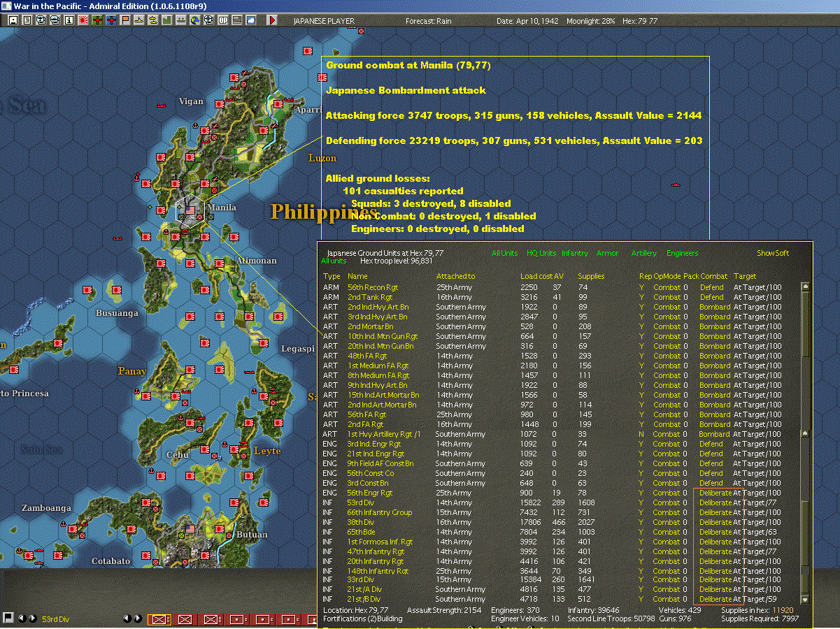Viewport: 840px width, 629px height.
Task: Toggle Rep 'Y' for 56th Const Co row
Action: (x=642, y=473)
